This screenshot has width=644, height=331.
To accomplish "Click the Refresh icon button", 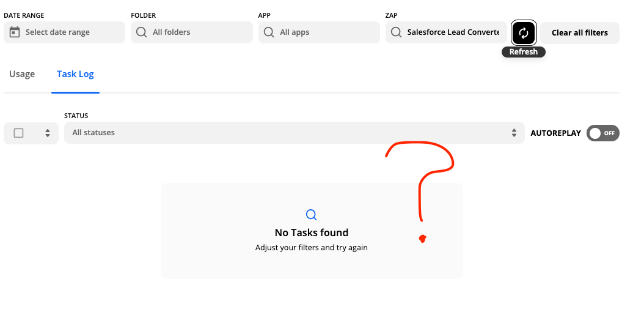I will pos(523,32).
